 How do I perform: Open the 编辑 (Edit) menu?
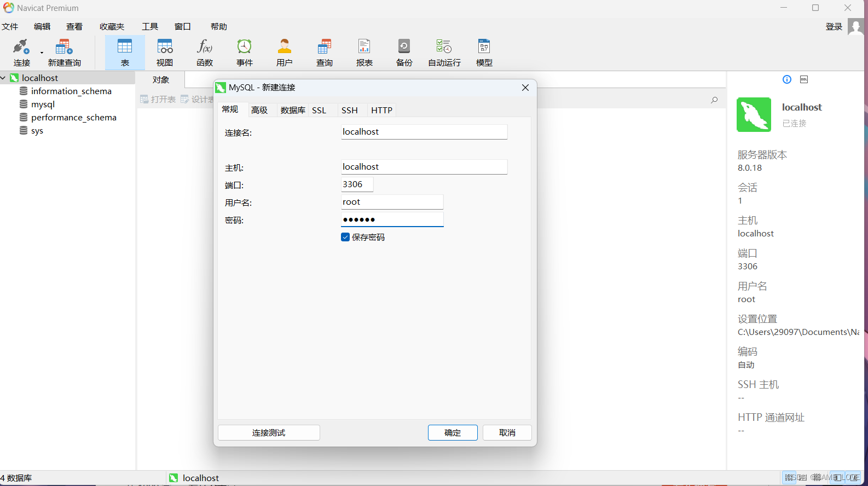pos(42,26)
